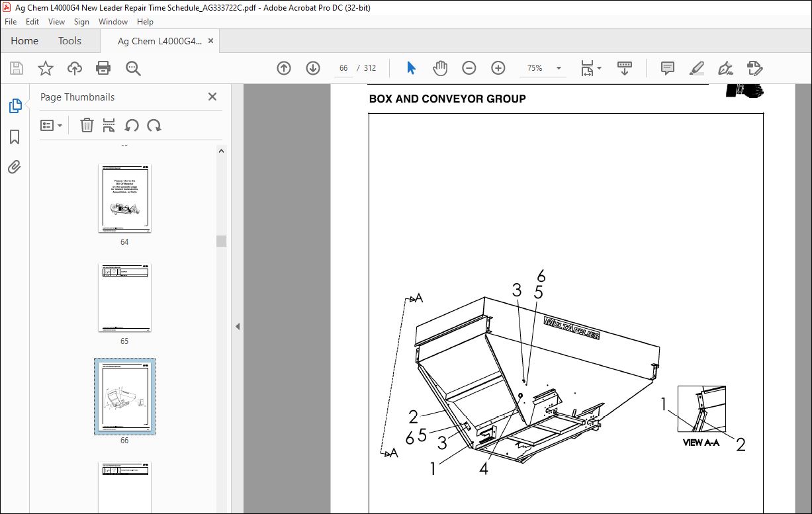The image size is (812, 514).
Task: Close the Ag Chem L4000G4 document tab
Action: [211, 41]
